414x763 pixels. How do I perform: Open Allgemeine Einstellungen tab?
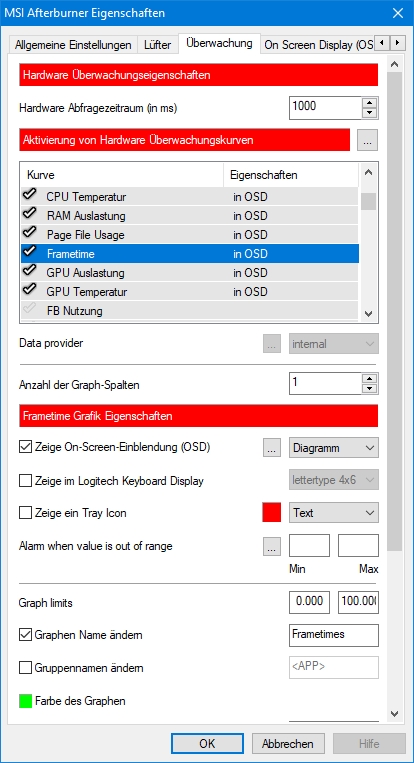[x=73, y=45]
